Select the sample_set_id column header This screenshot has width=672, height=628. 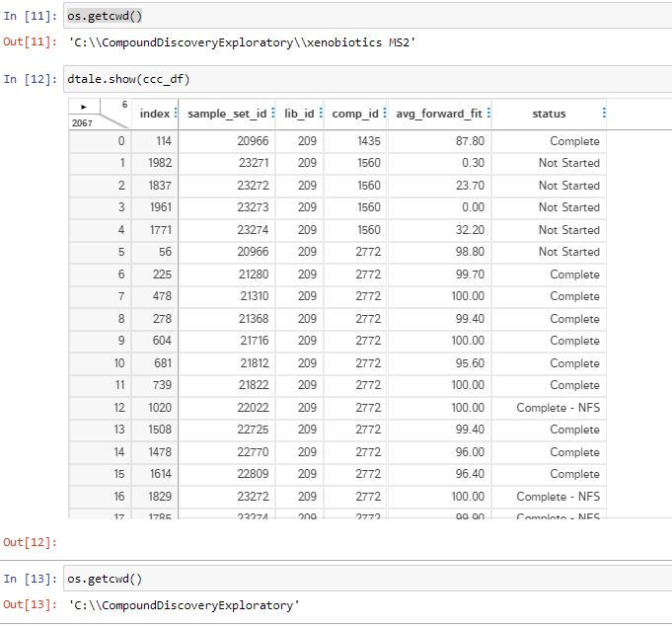click(227, 114)
